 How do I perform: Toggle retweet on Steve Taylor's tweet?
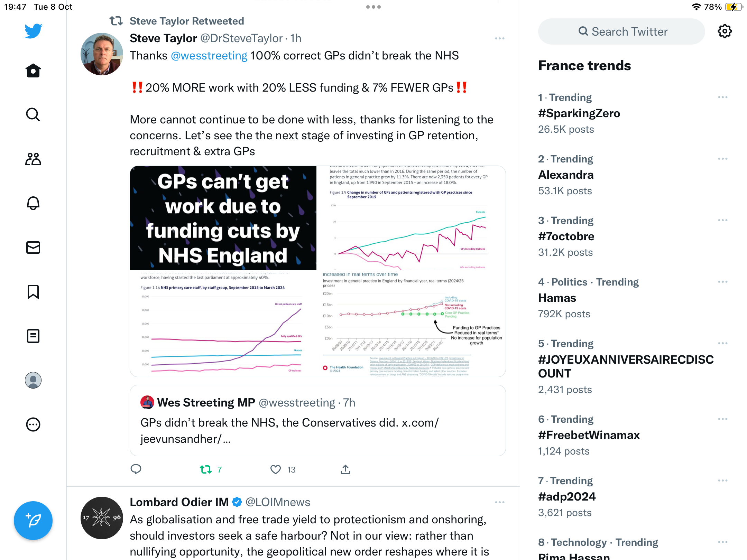(206, 469)
